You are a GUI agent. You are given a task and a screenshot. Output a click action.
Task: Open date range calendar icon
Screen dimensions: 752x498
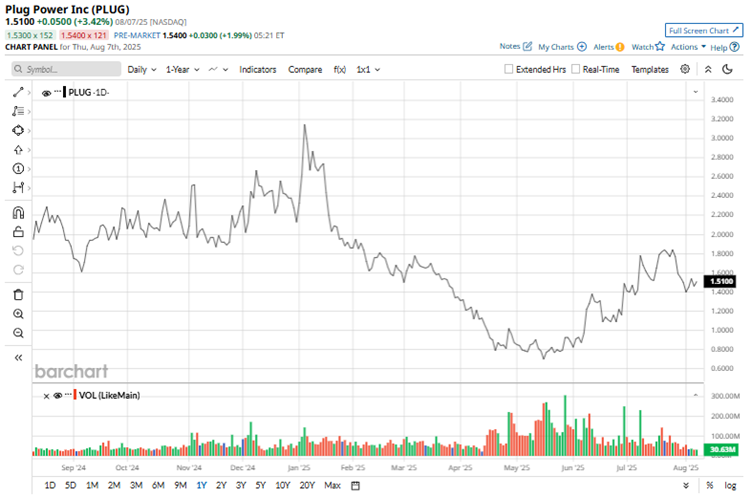click(x=355, y=486)
